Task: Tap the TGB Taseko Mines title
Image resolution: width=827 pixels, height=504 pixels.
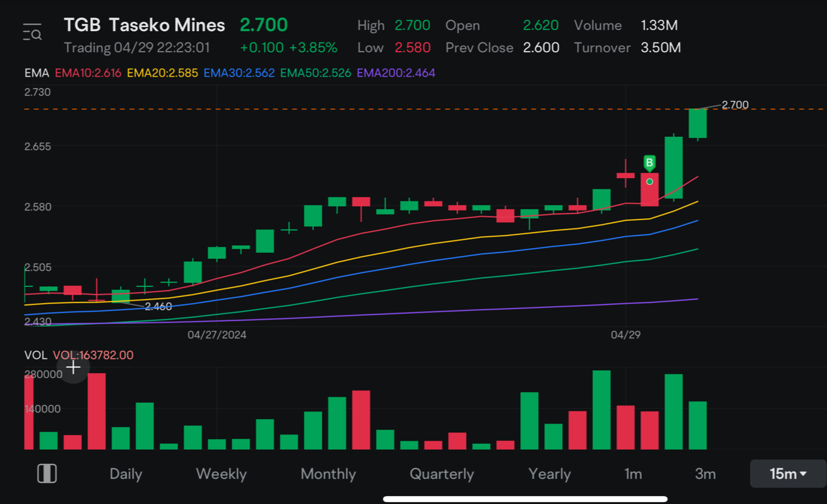Action: (x=144, y=25)
